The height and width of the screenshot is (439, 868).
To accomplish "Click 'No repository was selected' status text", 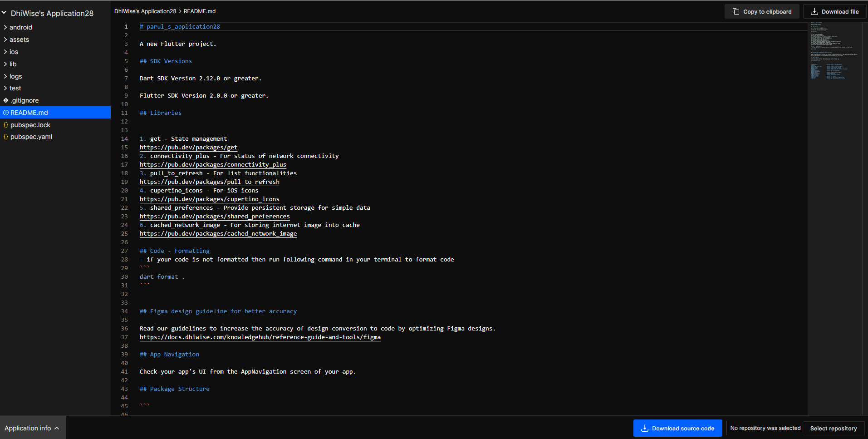I will (765, 428).
